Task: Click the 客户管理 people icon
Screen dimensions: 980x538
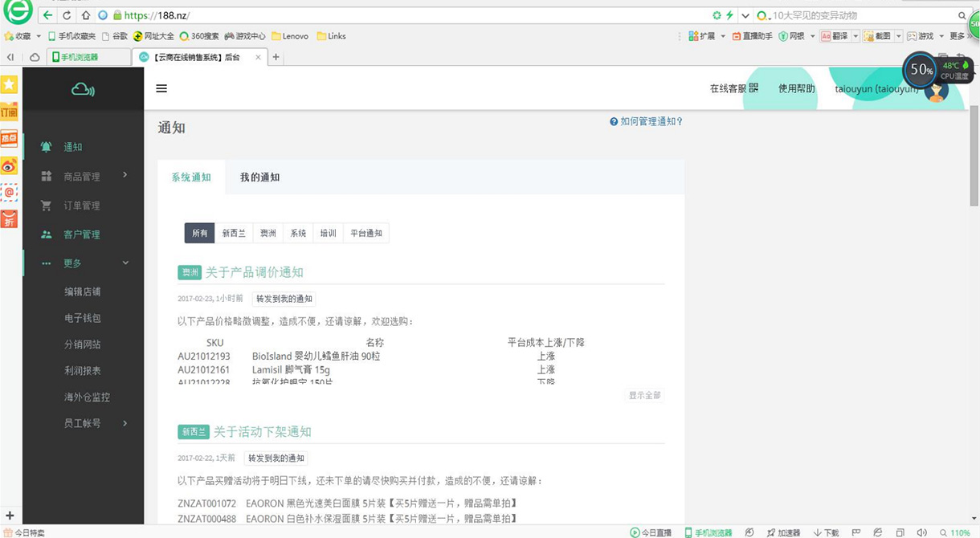Action: point(47,234)
